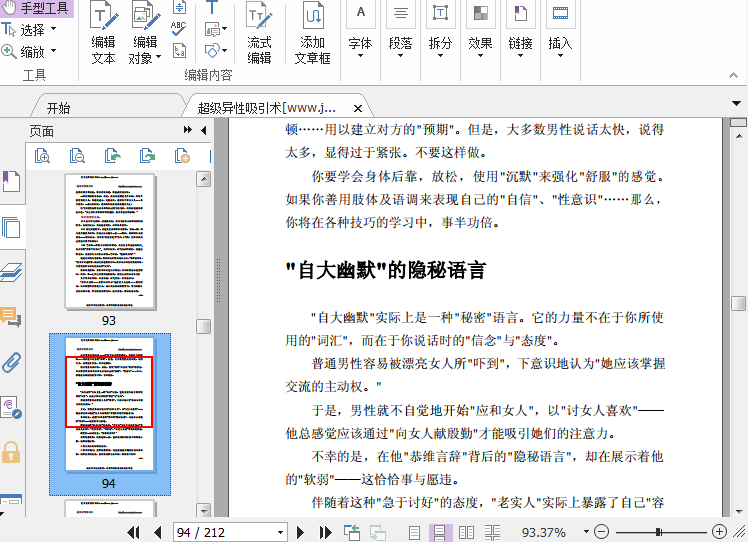
Task: Open the page number dropdown arrow
Action: click(280, 532)
